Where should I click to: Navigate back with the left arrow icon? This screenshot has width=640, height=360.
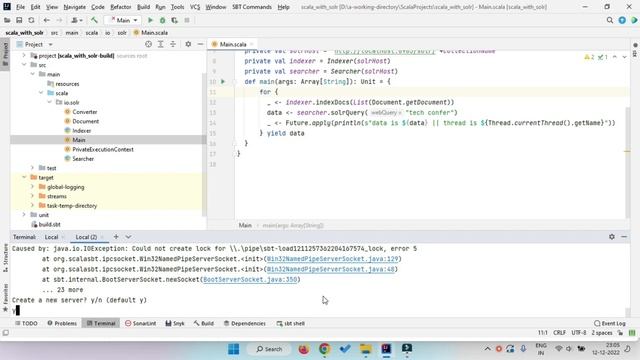(x=47, y=20)
